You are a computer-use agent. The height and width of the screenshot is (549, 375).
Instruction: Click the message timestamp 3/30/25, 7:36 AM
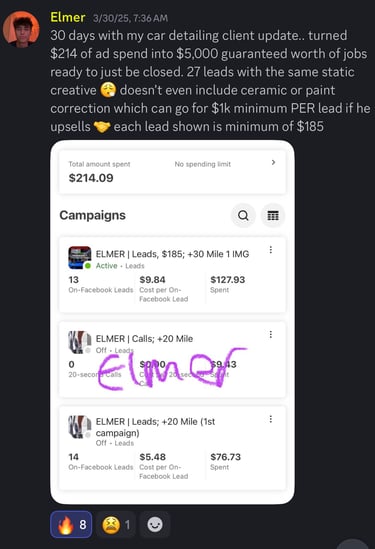click(x=130, y=18)
